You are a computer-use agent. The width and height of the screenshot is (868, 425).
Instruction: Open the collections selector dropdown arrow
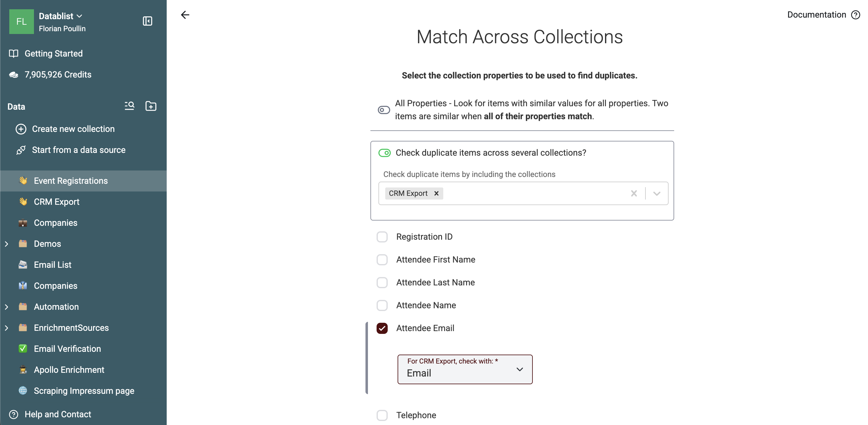coord(656,193)
